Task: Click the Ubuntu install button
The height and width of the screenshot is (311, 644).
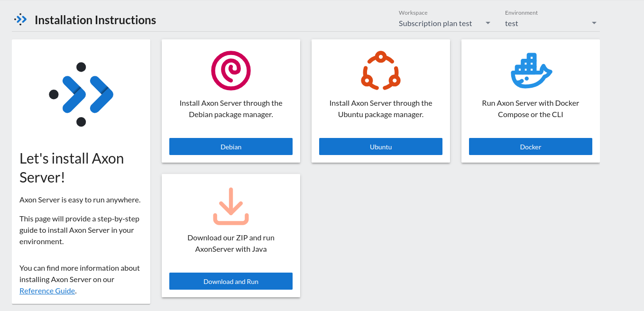Action: coord(380,146)
